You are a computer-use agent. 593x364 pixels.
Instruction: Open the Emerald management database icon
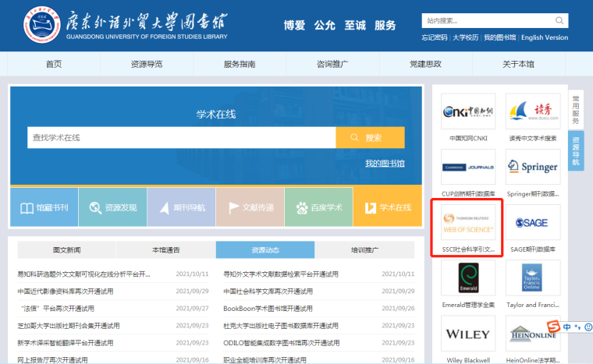(467, 277)
